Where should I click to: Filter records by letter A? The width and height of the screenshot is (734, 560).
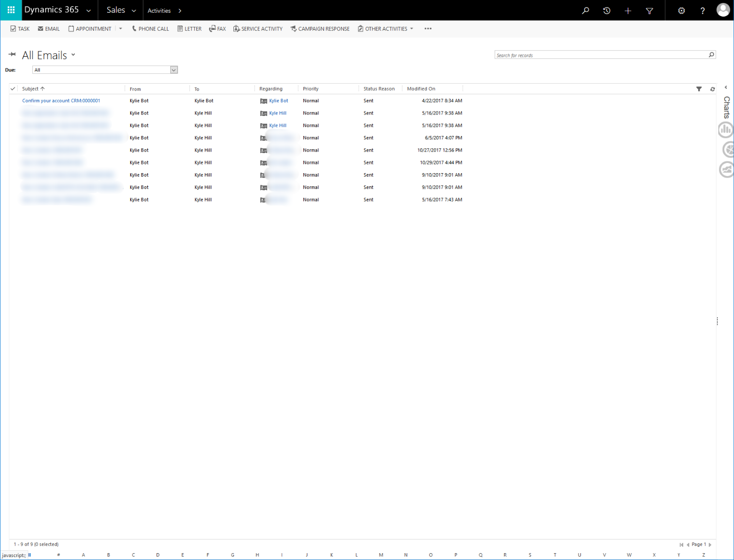(84, 555)
